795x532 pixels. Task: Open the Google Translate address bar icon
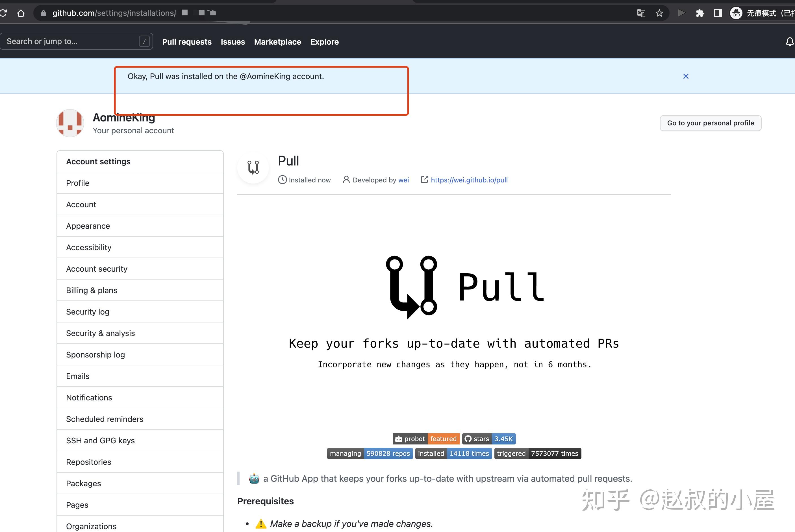(641, 13)
